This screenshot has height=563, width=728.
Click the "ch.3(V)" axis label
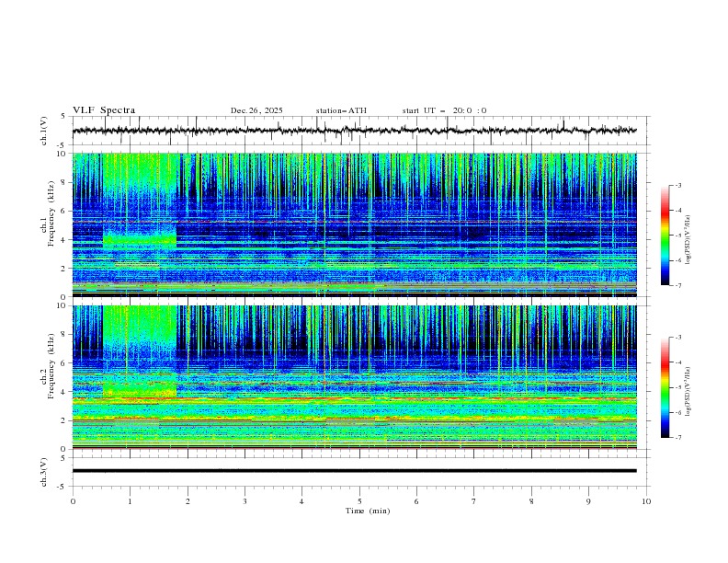pos(44,472)
